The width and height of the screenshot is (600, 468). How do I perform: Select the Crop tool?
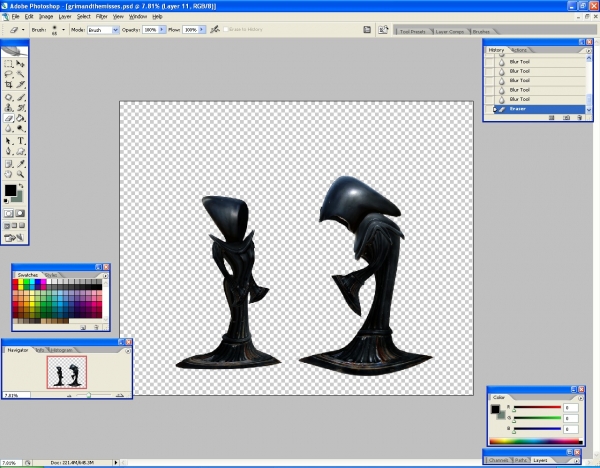(8, 85)
